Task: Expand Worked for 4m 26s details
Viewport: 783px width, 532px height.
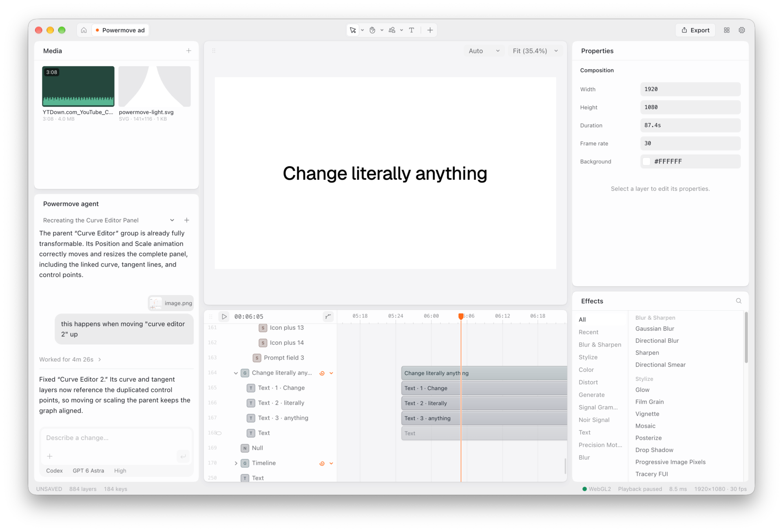Action: point(70,359)
